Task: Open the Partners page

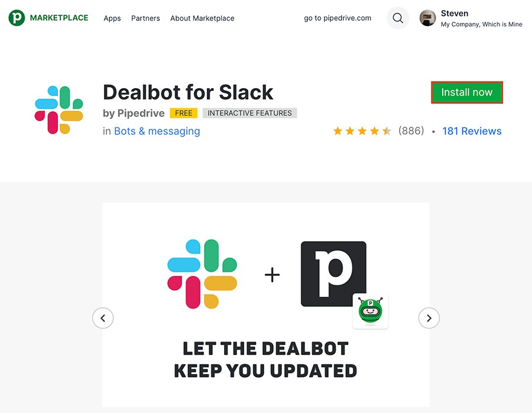Action: point(145,18)
